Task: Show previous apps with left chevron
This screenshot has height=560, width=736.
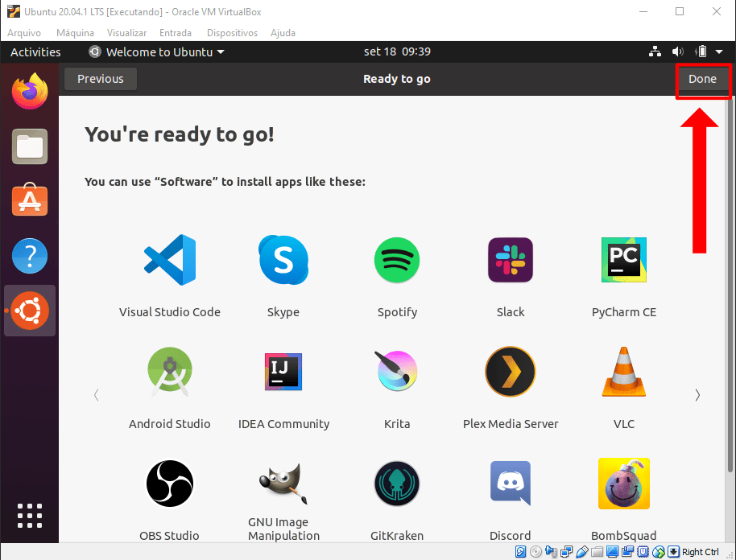Action: click(96, 395)
